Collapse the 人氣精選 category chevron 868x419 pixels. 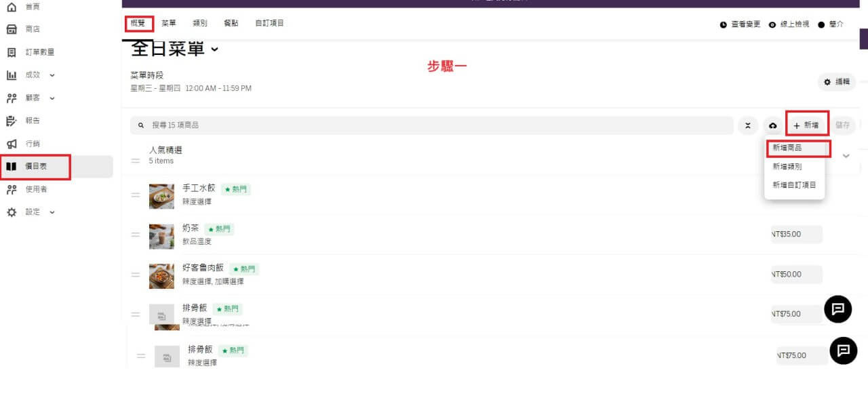846,156
